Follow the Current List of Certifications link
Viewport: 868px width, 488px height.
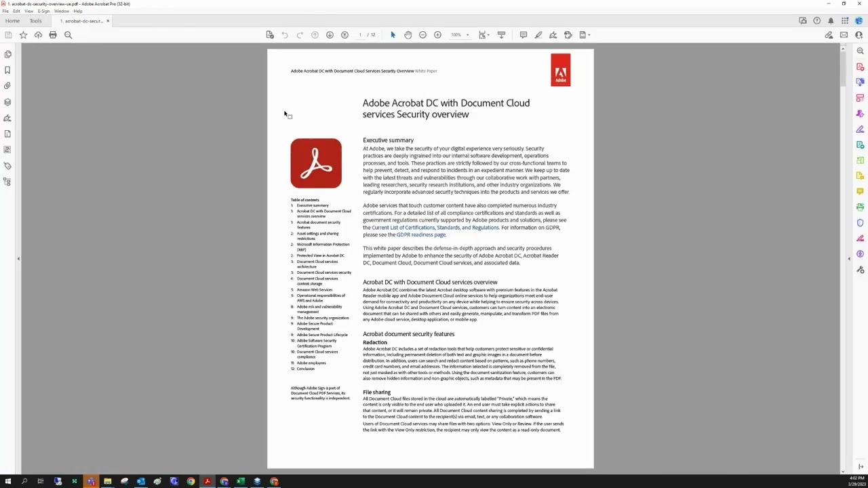tap(435, 228)
